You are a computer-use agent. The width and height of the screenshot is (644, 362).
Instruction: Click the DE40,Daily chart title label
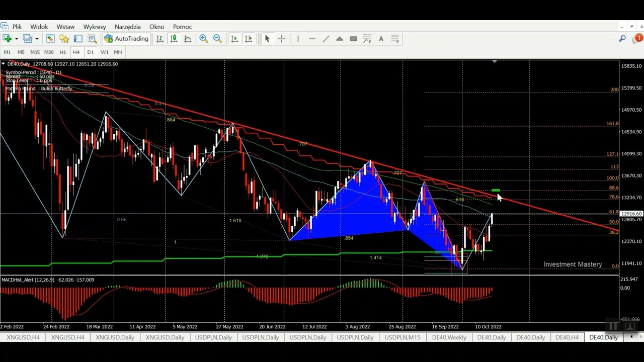19,64
